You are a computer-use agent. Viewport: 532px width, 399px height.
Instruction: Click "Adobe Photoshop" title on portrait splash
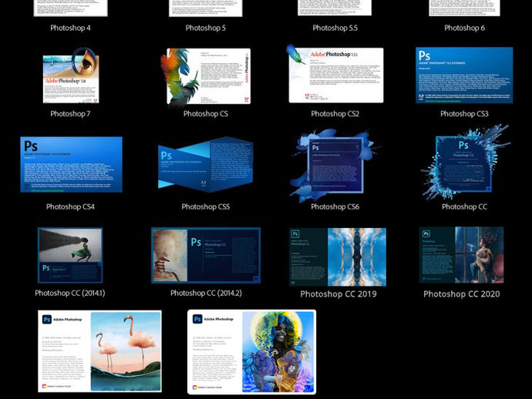tap(218, 319)
